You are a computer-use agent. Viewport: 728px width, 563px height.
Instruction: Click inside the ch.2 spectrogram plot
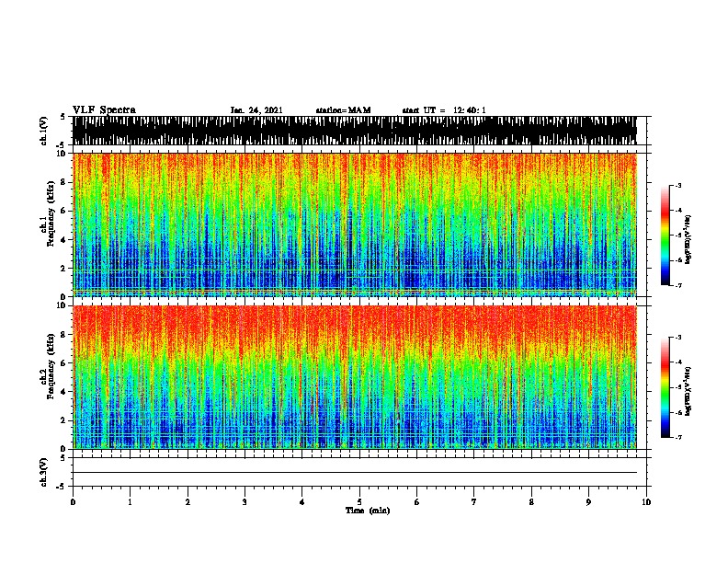[355, 377]
